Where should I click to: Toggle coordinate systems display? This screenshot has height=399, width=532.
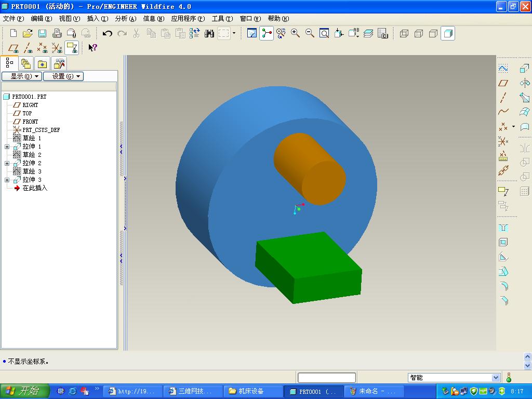57,48
